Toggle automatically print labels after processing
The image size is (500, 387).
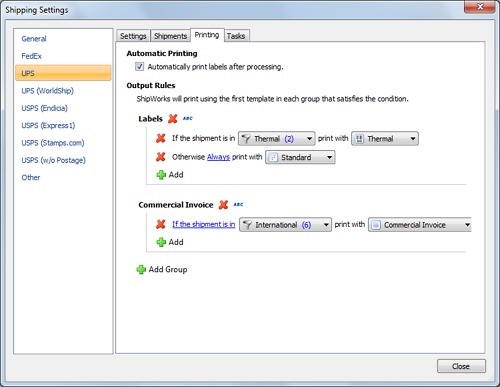(x=139, y=67)
